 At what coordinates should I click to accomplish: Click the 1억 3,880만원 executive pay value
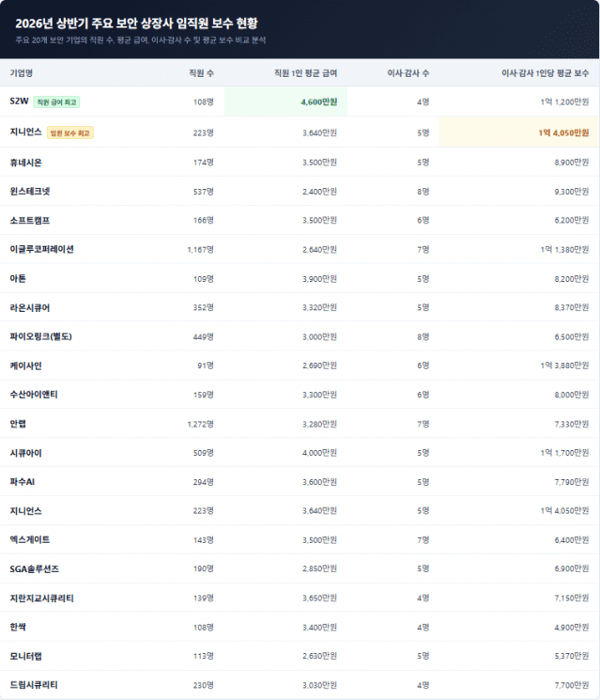coord(564,366)
